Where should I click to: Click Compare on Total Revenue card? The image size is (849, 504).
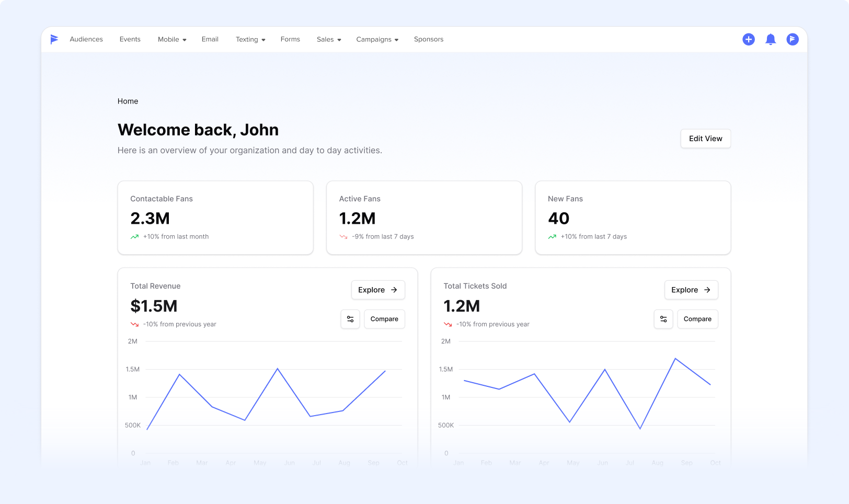click(384, 319)
